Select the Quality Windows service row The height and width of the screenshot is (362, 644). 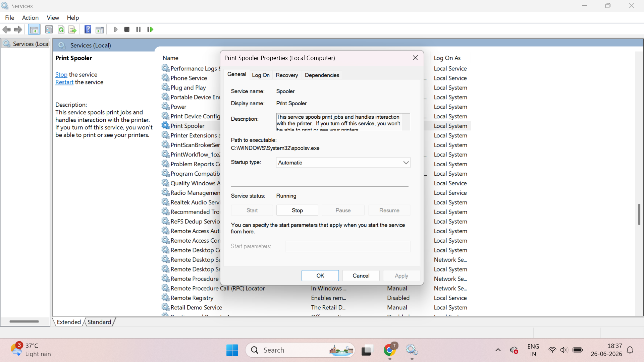point(191,183)
